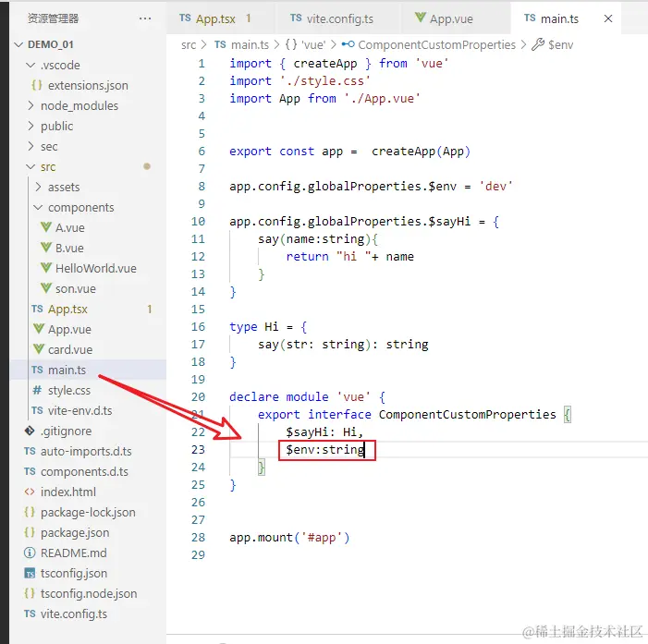Click the TS icon in the main.ts breadcrumb
The height and width of the screenshot is (644, 648).
[x=220, y=44]
